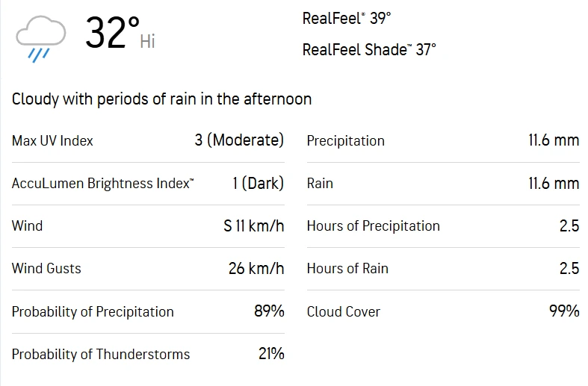The image size is (588, 386).
Task: Click the AccuLumen Brightness Index label
Action: (x=102, y=183)
